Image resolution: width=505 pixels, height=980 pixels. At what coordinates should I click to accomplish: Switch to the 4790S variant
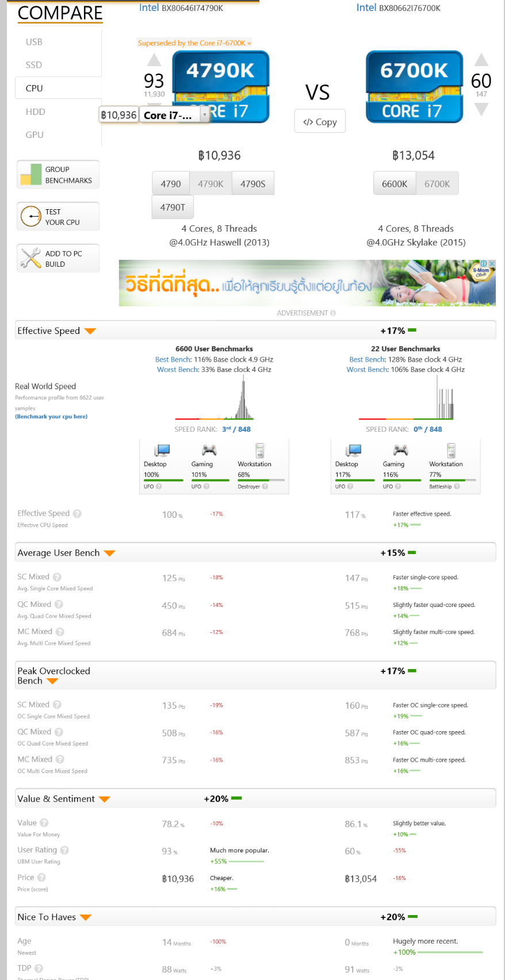(253, 184)
